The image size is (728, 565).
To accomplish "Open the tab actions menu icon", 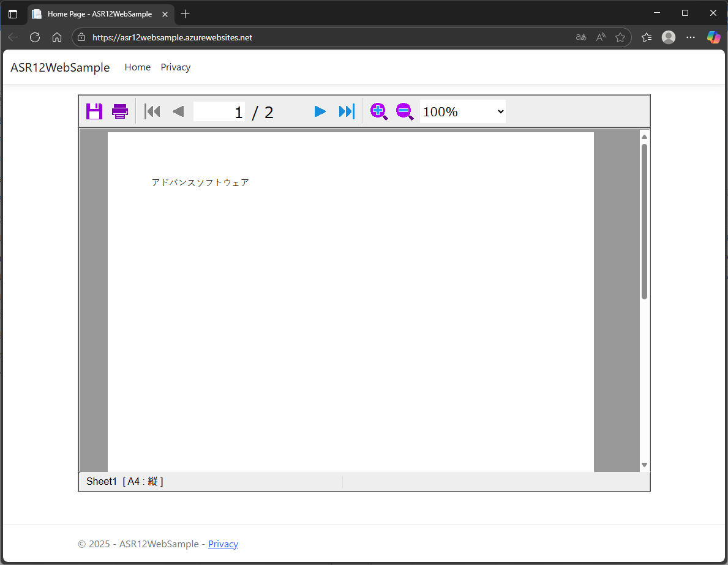I will pyautogui.click(x=13, y=14).
